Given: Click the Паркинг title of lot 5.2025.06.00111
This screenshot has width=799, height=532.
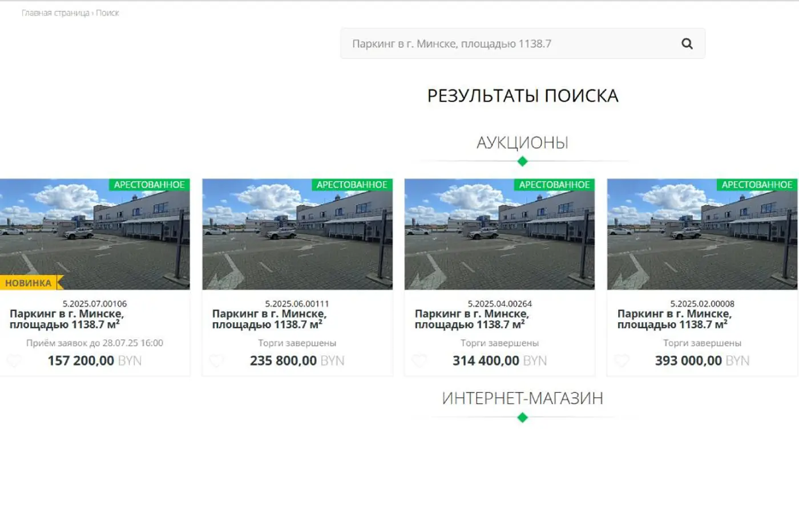Looking at the screenshot, I should pos(269,319).
